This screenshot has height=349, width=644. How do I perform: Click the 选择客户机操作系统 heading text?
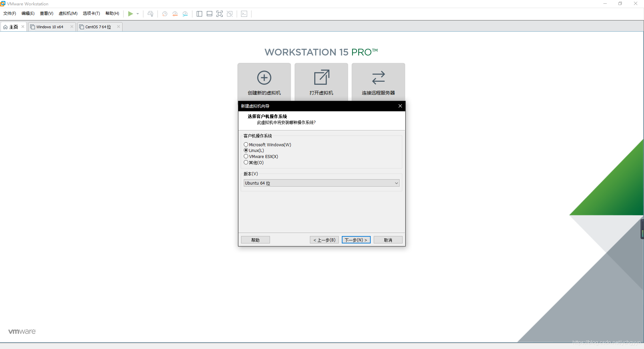[x=267, y=116]
